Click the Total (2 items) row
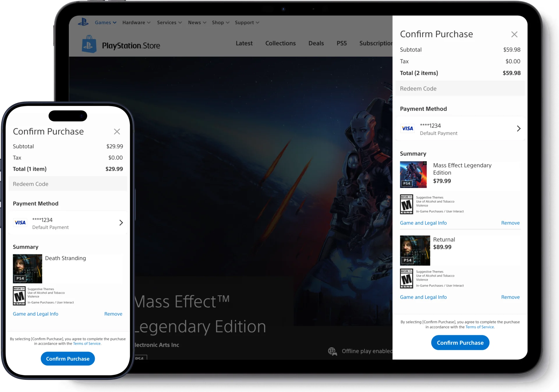Image resolution: width=559 pixels, height=392 pixels. point(460,73)
